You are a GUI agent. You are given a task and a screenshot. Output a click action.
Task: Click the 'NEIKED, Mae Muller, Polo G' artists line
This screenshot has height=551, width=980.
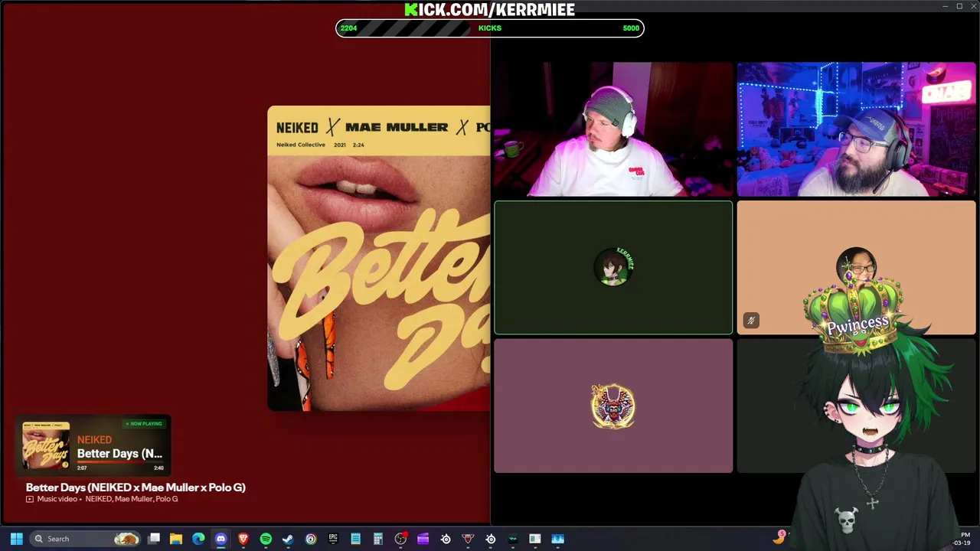132,499
